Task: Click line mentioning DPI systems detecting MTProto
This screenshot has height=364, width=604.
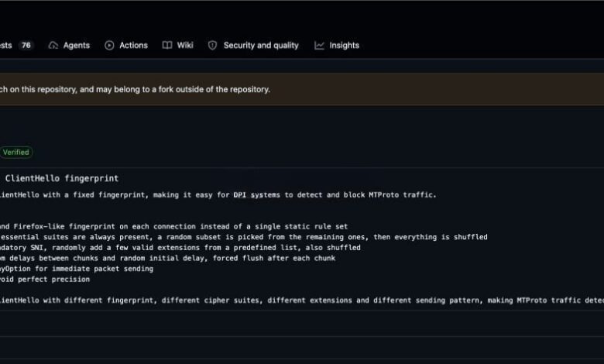Action: tap(218, 195)
